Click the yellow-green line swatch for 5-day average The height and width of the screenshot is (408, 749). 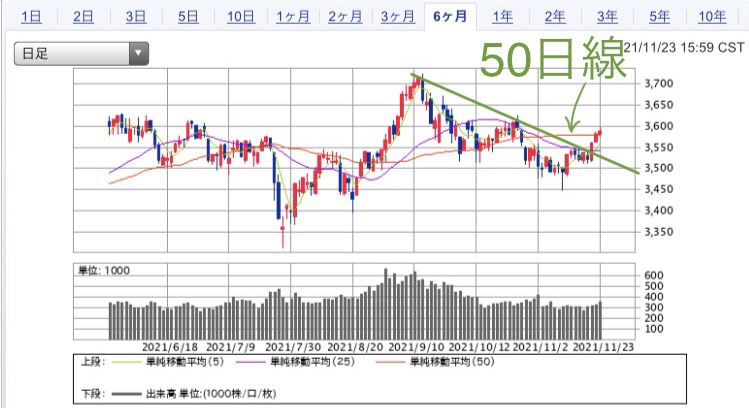click(127, 362)
